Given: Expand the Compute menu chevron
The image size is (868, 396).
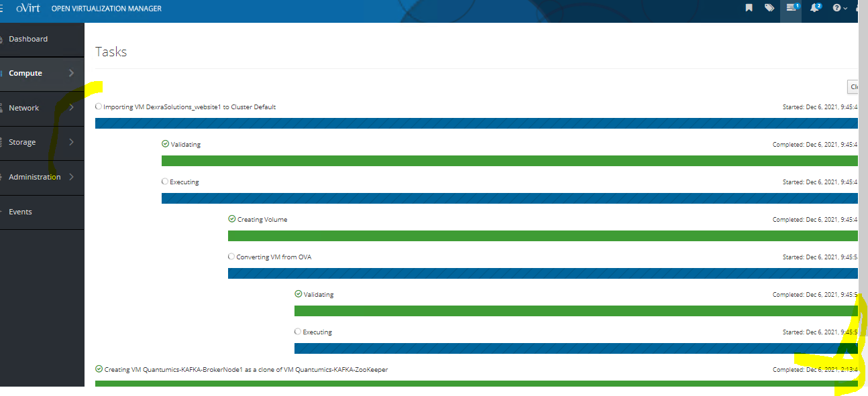Looking at the screenshot, I should pos(72,73).
